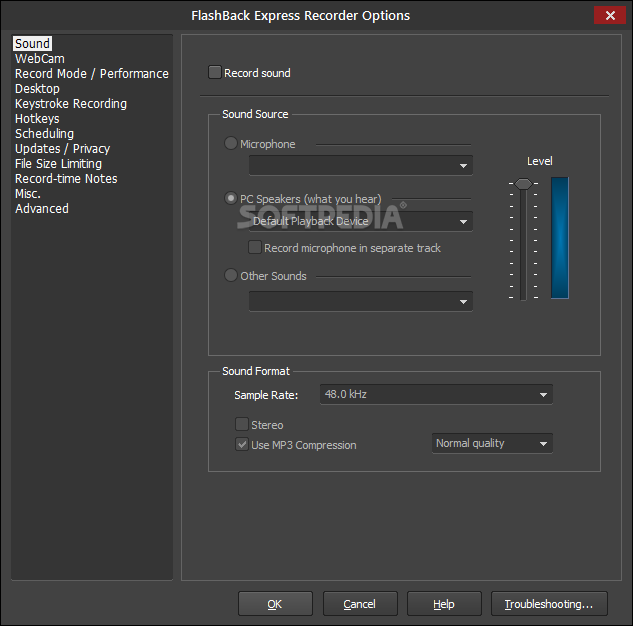
Task: Enable the Stereo checkbox
Action: [242, 424]
